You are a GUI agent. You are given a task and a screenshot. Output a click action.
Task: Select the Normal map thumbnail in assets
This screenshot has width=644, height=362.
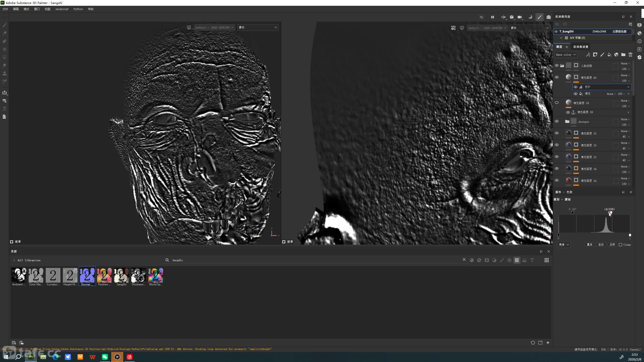87,276
